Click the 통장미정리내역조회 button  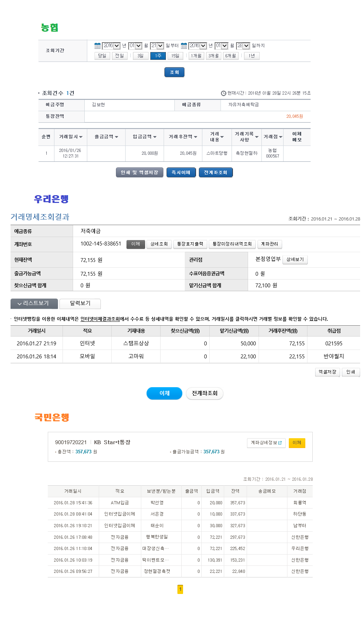(232, 244)
